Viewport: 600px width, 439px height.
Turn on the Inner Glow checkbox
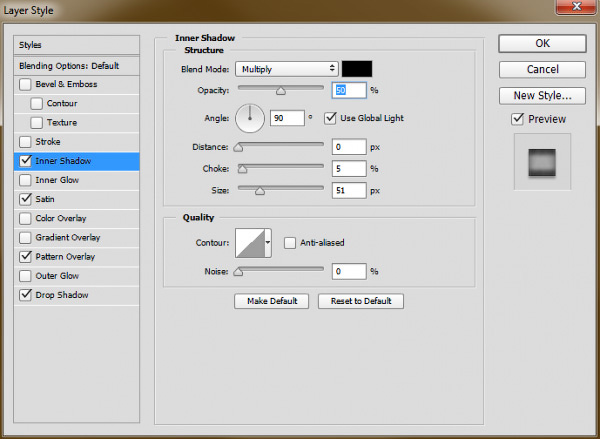click(x=25, y=180)
